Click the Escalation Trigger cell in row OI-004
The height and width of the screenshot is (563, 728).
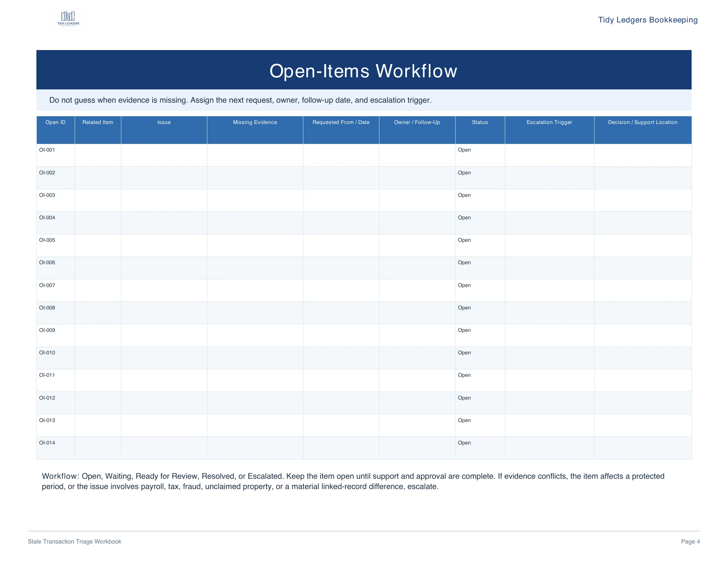[550, 223]
